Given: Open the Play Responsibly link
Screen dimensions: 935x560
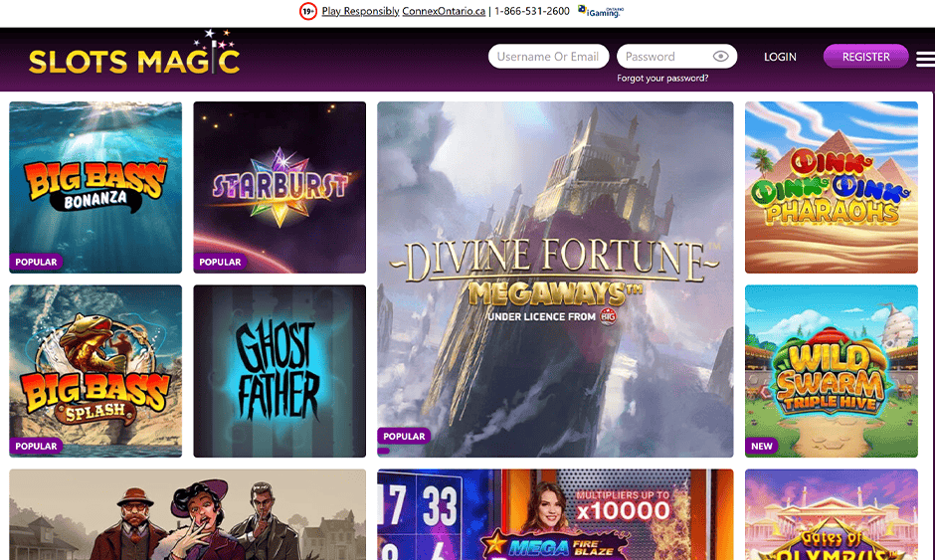Looking at the screenshot, I should pyautogui.click(x=360, y=11).
